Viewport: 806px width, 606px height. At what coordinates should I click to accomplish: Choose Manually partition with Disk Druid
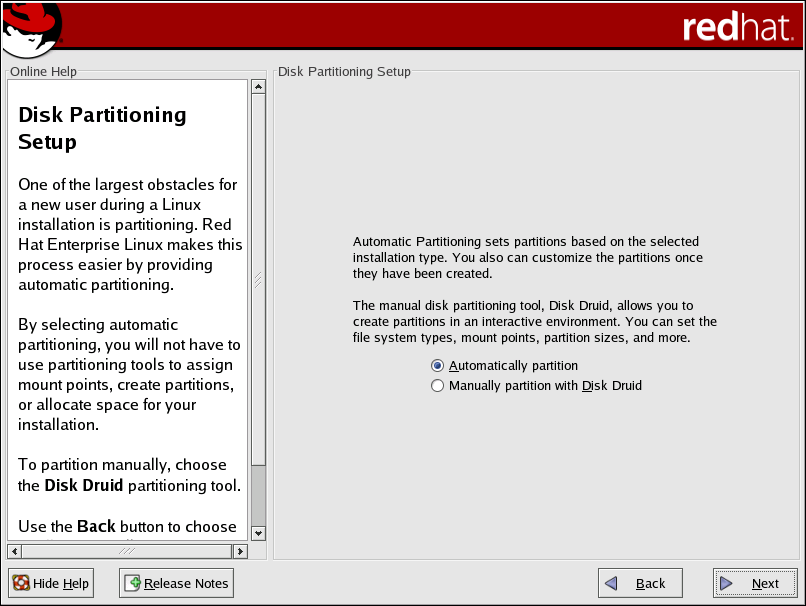click(x=437, y=386)
